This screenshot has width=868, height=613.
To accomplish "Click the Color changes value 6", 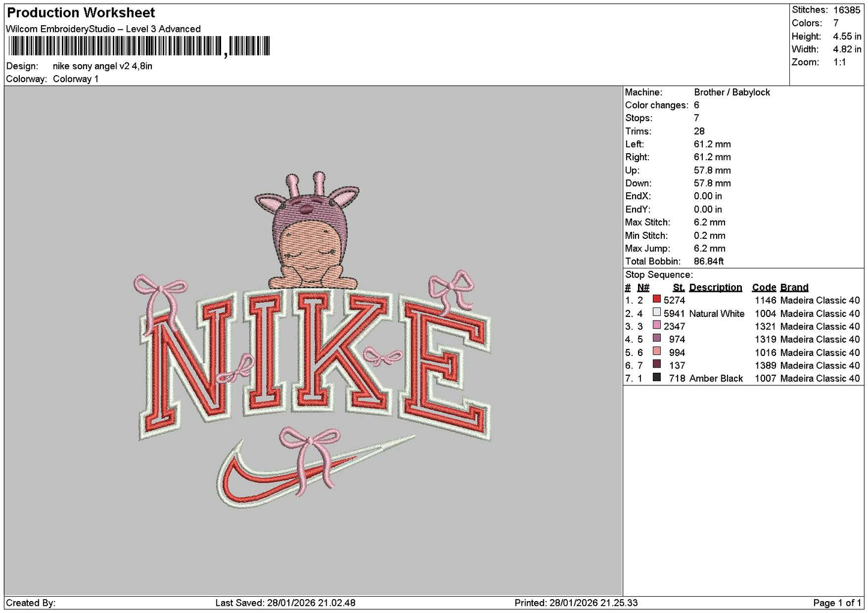I will click(697, 105).
